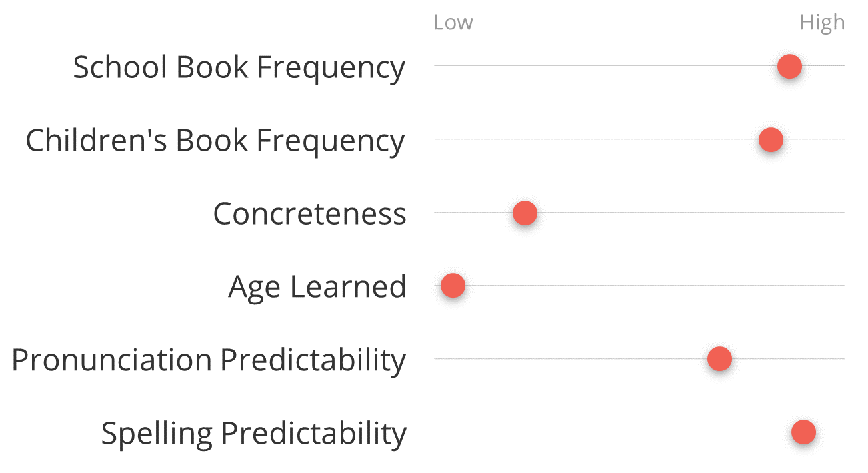
Task: Click the Pronunciation Predictability red dot
Action: (x=719, y=359)
